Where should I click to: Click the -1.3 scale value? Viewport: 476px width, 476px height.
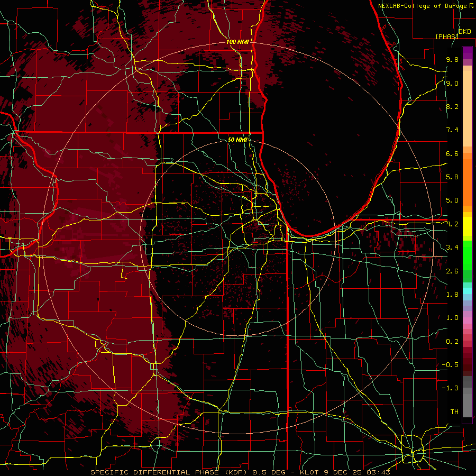tap(450, 388)
